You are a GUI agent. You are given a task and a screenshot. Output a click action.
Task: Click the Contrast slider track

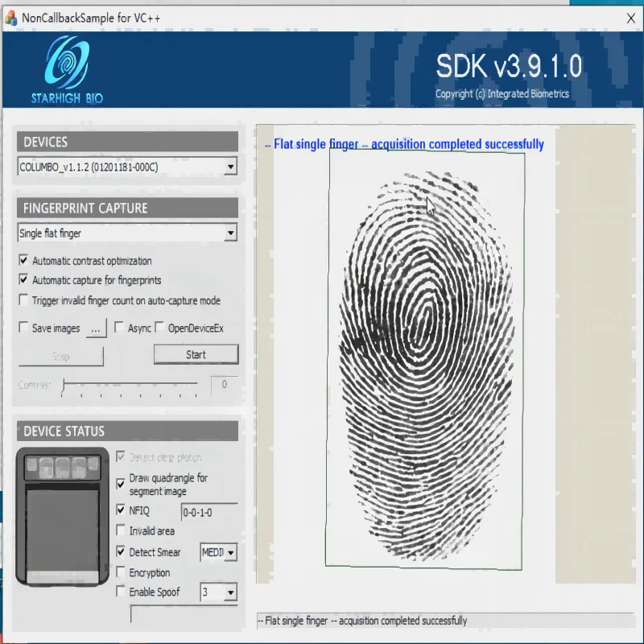pos(129,385)
